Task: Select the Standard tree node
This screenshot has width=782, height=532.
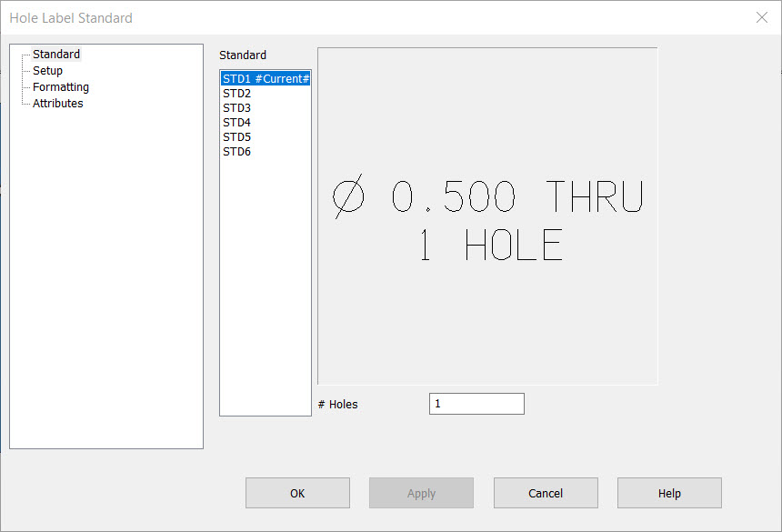Action: pyautogui.click(x=56, y=54)
